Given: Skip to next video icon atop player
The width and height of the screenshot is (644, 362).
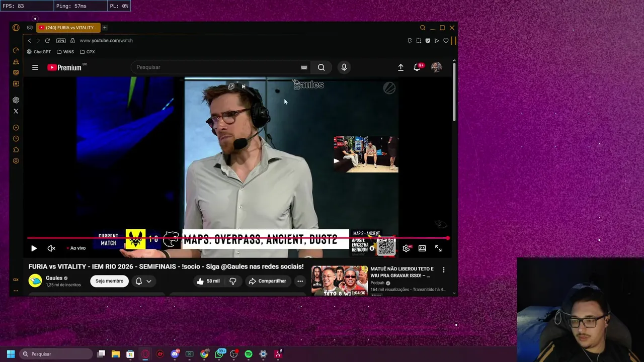Looking at the screenshot, I should tap(244, 86).
